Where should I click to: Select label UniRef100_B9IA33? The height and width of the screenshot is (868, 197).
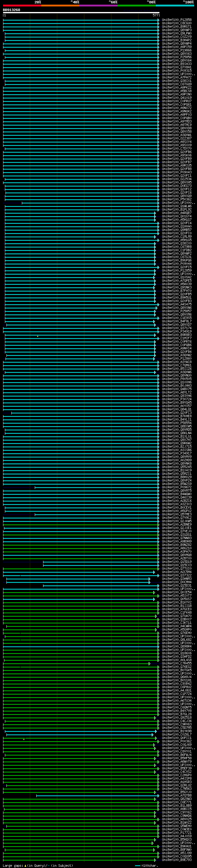tap(177, 64)
